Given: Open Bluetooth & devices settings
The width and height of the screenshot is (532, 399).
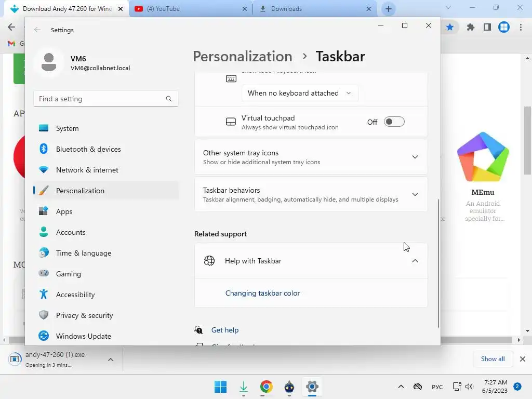Looking at the screenshot, I should pos(106,149).
